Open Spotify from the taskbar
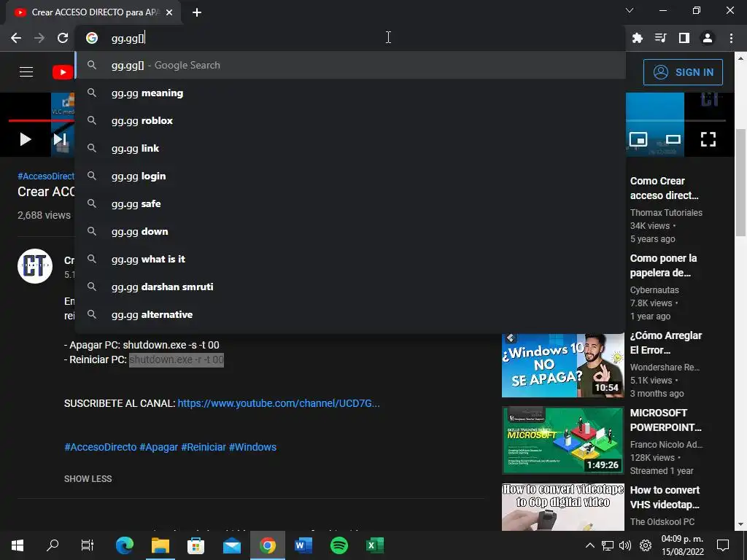747x560 pixels. pos(339,545)
